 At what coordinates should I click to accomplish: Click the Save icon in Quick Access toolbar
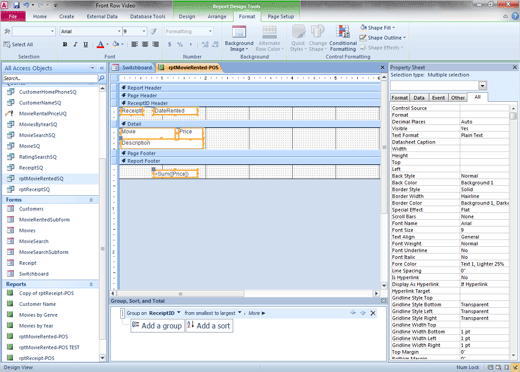[16, 5]
